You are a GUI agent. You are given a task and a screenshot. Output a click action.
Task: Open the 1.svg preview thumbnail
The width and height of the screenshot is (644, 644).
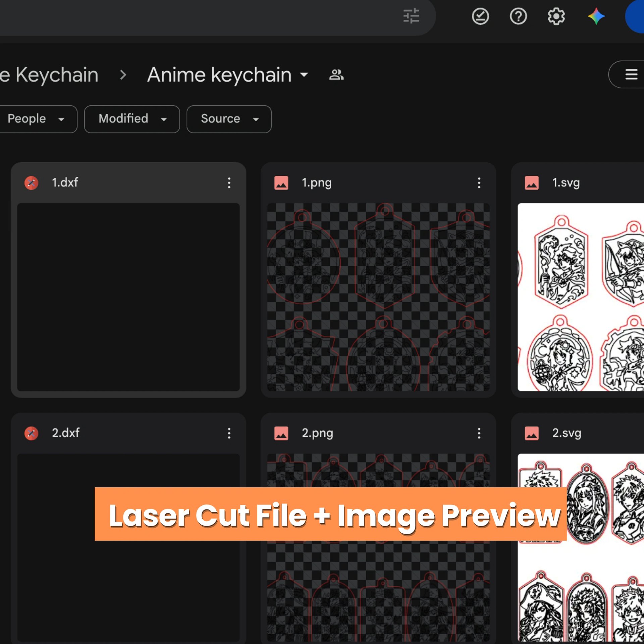click(581, 297)
